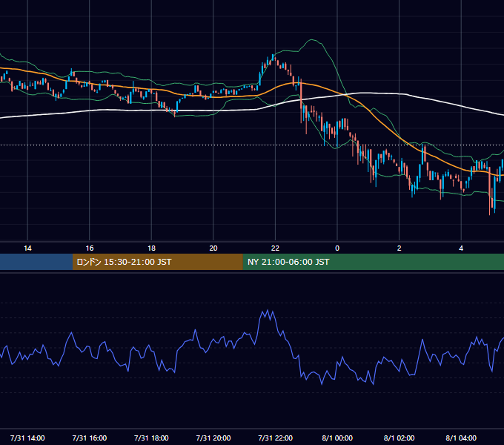Click hour label 18 on price chart axis
This screenshot has height=445, width=504.
151,248
